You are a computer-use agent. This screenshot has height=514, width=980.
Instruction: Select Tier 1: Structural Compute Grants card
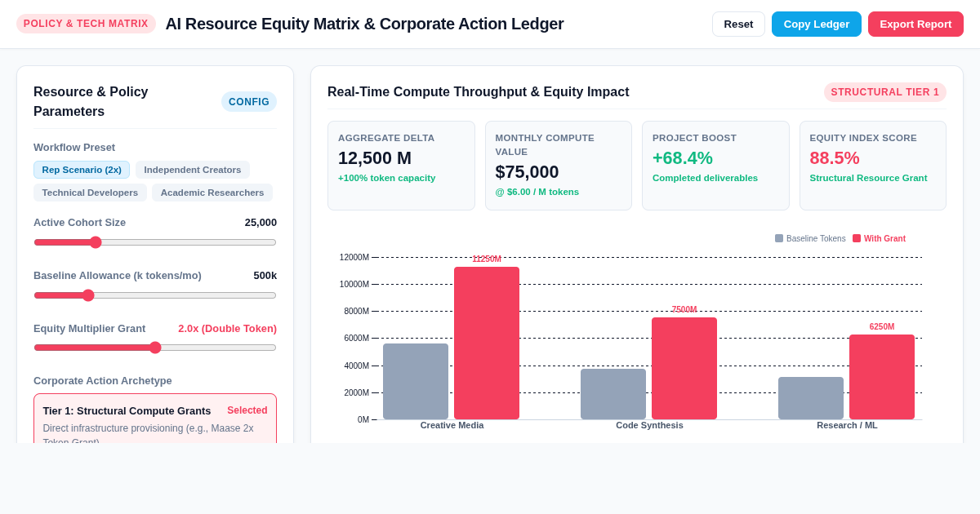[155, 419]
